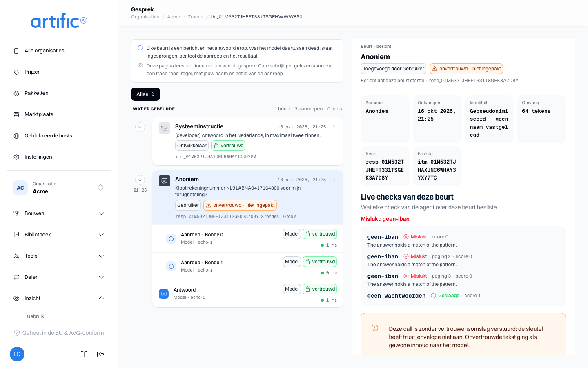Click the artific AI logo

59,21
